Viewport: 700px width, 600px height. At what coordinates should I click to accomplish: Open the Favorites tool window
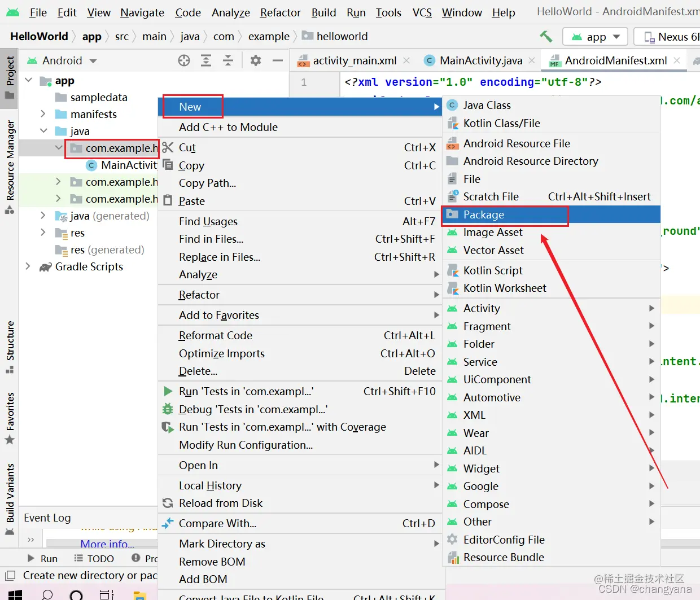pyautogui.click(x=10, y=418)
